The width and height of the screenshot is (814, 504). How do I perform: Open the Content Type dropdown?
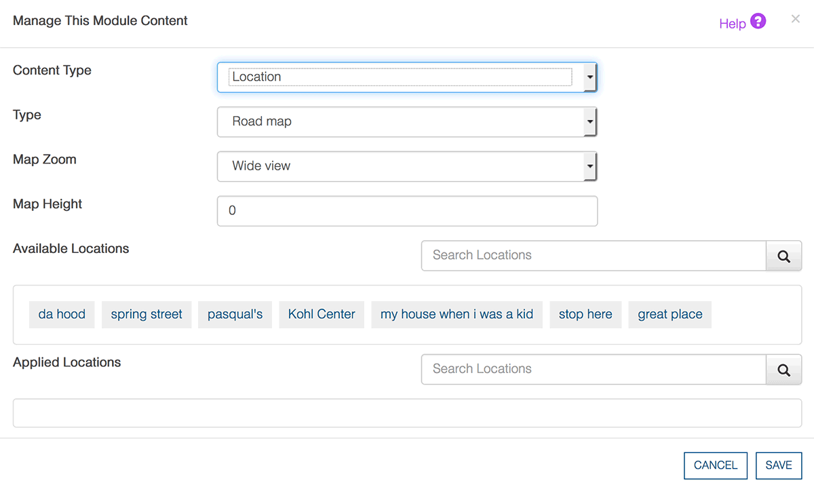coord(406,77)
